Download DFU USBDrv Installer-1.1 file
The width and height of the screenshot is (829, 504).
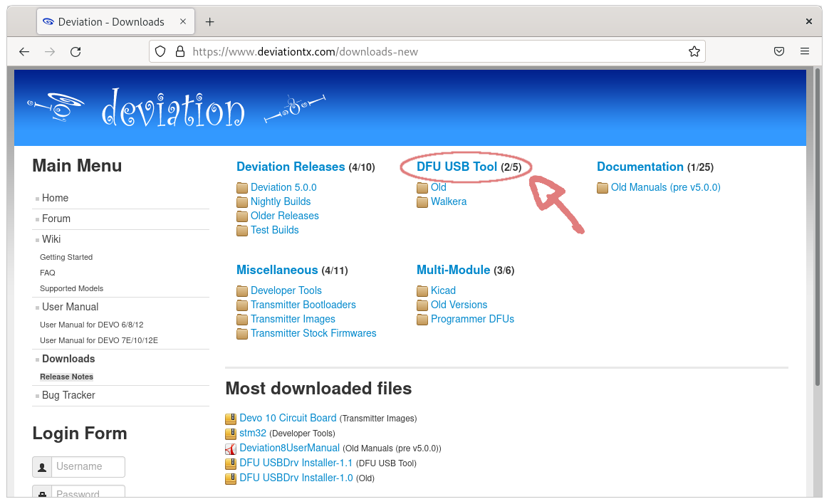point(296,463)
